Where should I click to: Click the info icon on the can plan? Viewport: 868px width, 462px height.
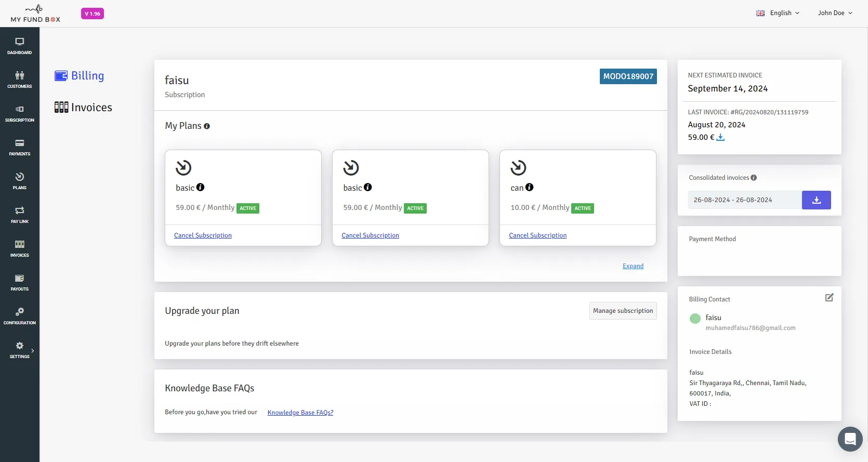530,187
